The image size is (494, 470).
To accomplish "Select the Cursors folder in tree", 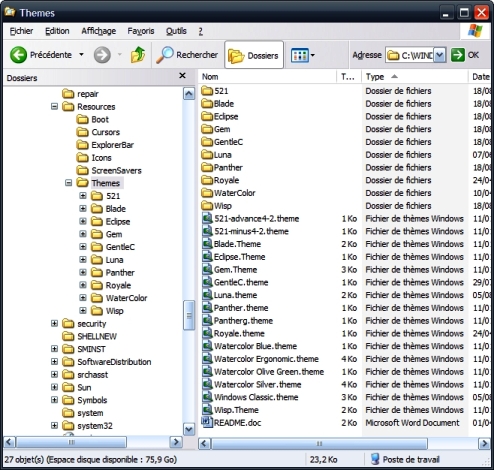I will (98, 132).
